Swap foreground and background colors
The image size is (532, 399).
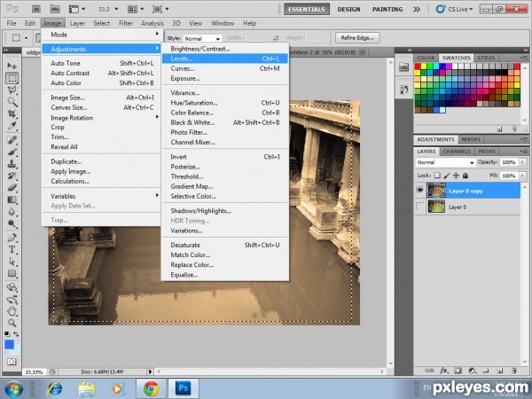(16, 334)
